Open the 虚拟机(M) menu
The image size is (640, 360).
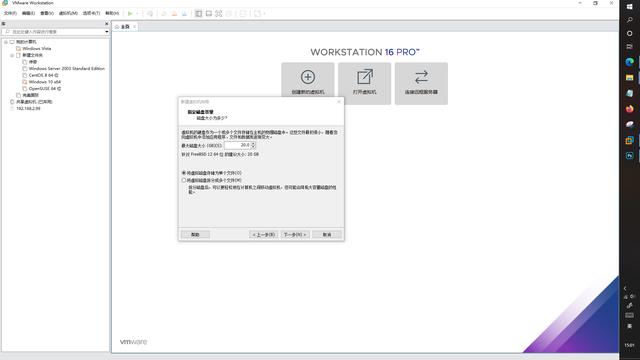click(68, 13)
